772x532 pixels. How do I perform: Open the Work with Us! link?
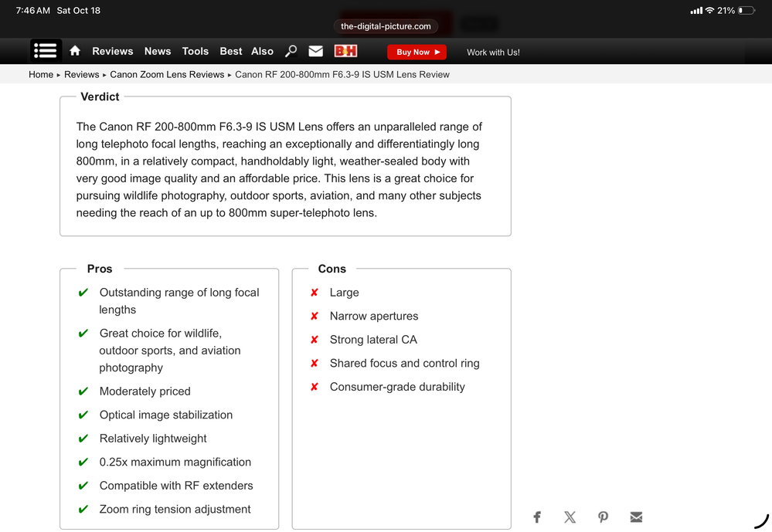493,53
